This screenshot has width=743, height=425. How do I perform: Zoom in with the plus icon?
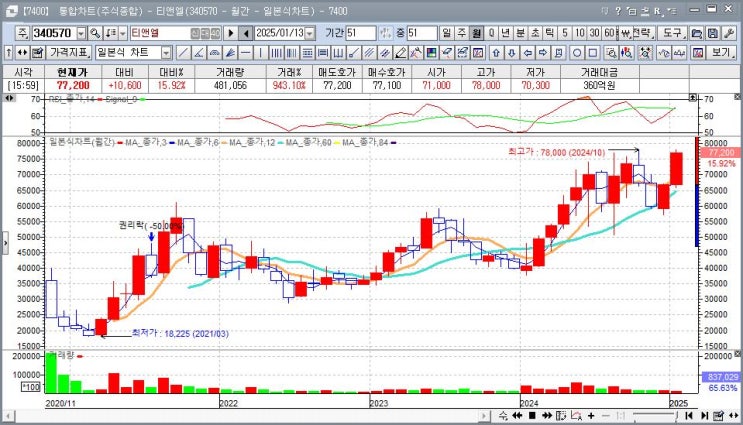pyautogui.click(x=591, y=416)
